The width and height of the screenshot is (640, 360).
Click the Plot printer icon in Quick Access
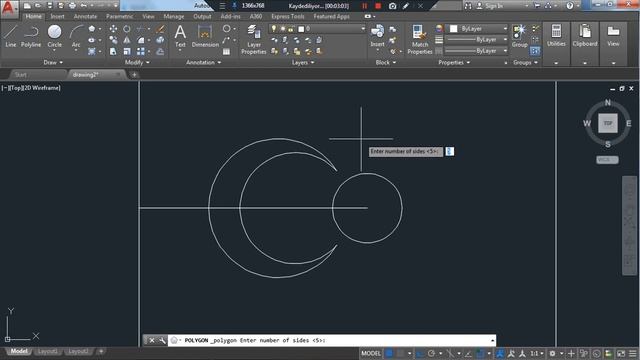point(72,6)
